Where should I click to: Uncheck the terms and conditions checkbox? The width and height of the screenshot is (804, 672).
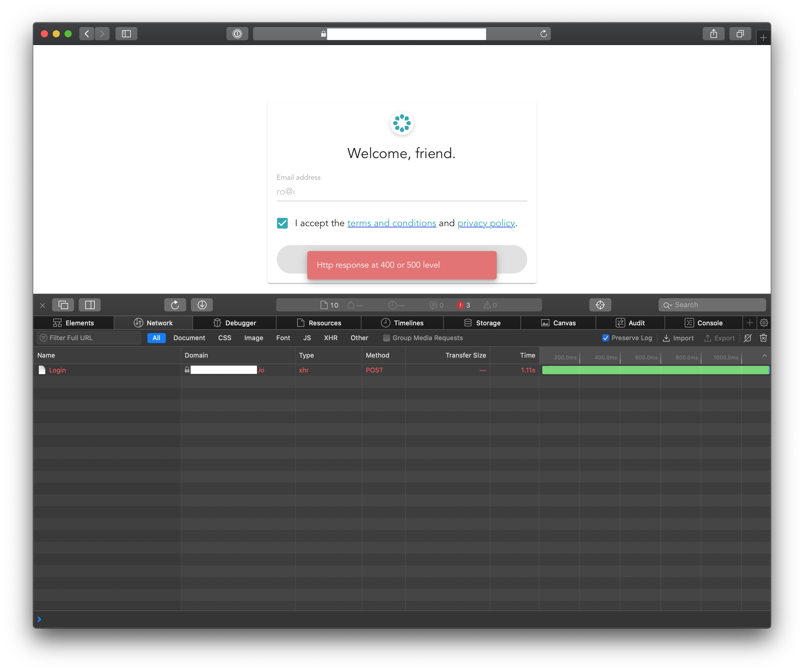click(x=282, y=223)
